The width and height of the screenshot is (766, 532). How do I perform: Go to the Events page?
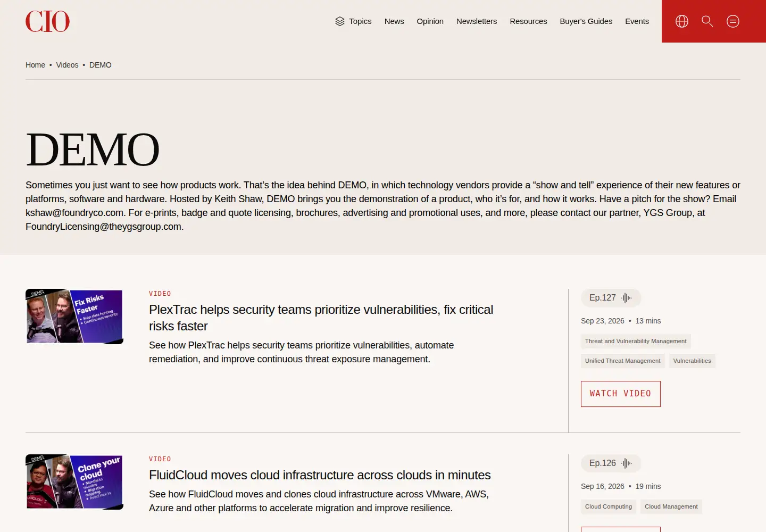tap(637, 21)
